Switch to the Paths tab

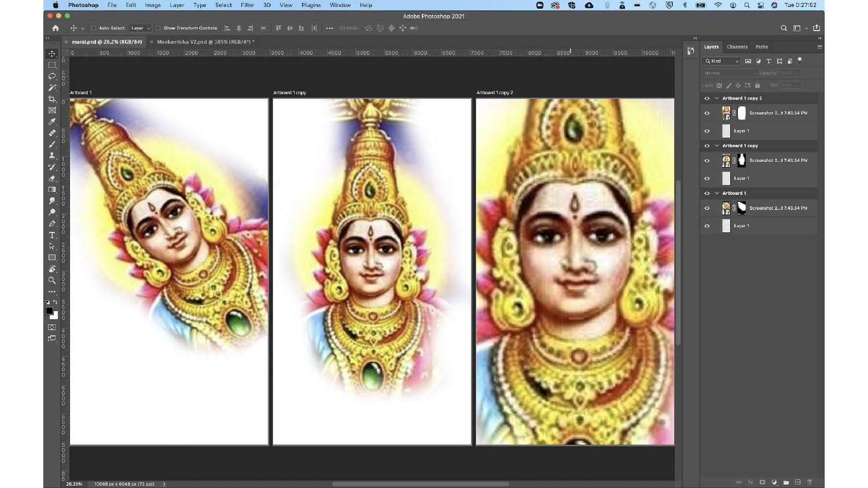(762, 47)
